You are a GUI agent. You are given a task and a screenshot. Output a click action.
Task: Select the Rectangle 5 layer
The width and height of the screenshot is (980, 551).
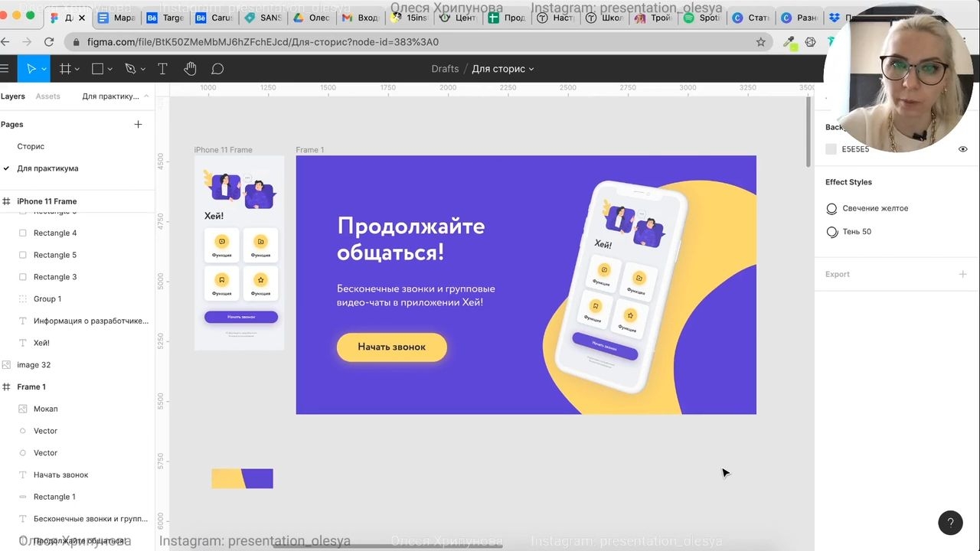pyautogui.click(x=77, y=255)
